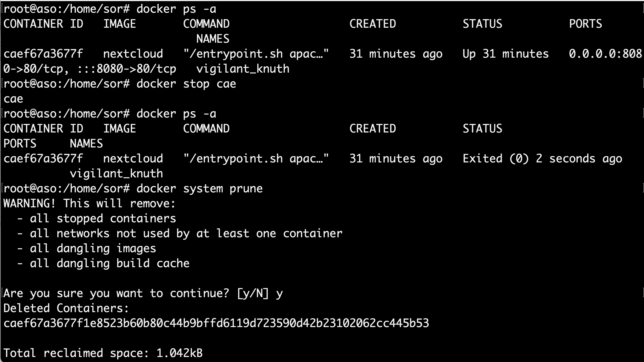The width and height of the screenshot is (644, 362).
Task: Click the "Total reclaimed space: 1.042kB" line
Action: coord(103,353)
